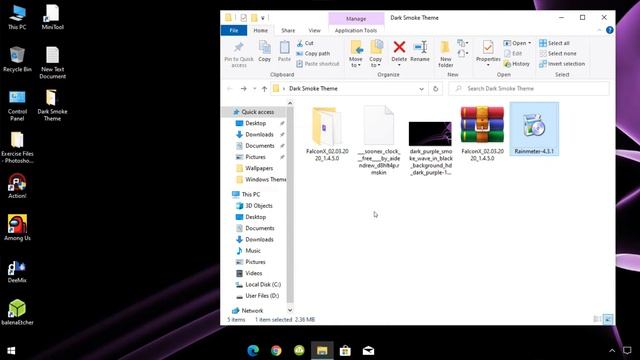Select the FalconX folder item
Screen dimensions: 640x360
pos(327,134)
